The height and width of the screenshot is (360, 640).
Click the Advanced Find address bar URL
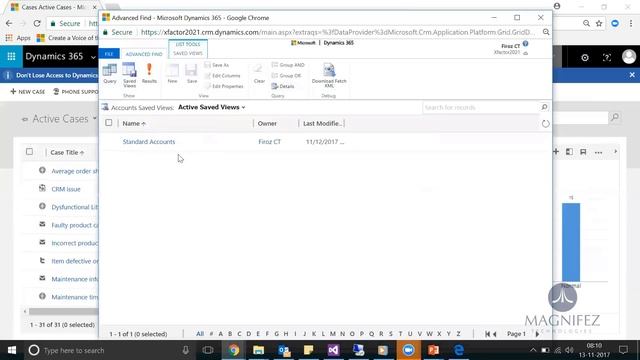click(338, 32)
